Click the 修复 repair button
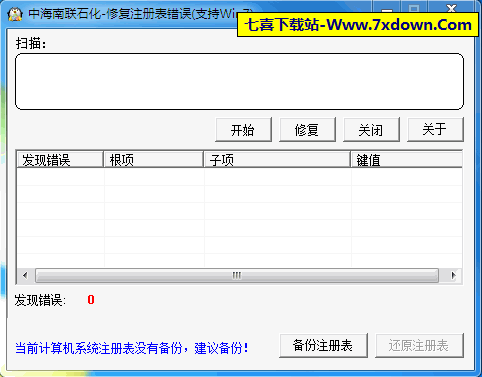482x377 pixels. (x=307, y=130)
